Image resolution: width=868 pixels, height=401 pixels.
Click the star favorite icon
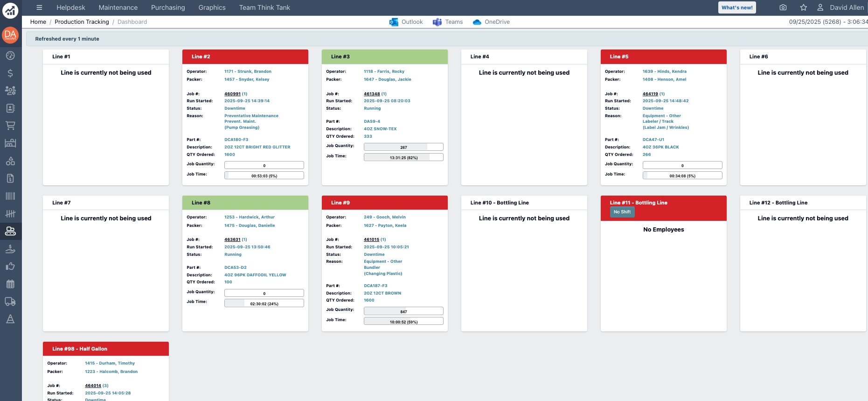pyautogui.click(x=804, y=7)
